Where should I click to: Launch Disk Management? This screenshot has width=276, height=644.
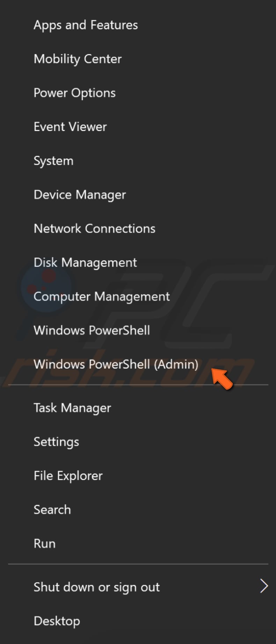tap(85, 262)
